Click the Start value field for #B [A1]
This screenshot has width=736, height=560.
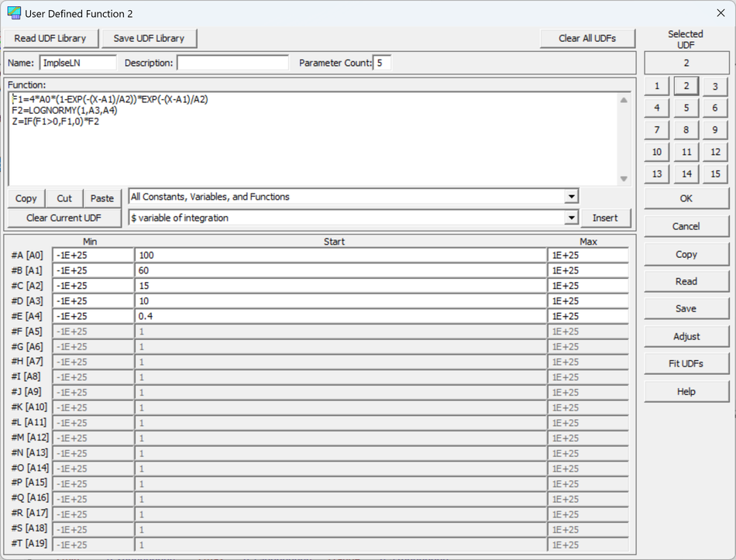pyautogui.click(x=341, y=270)
